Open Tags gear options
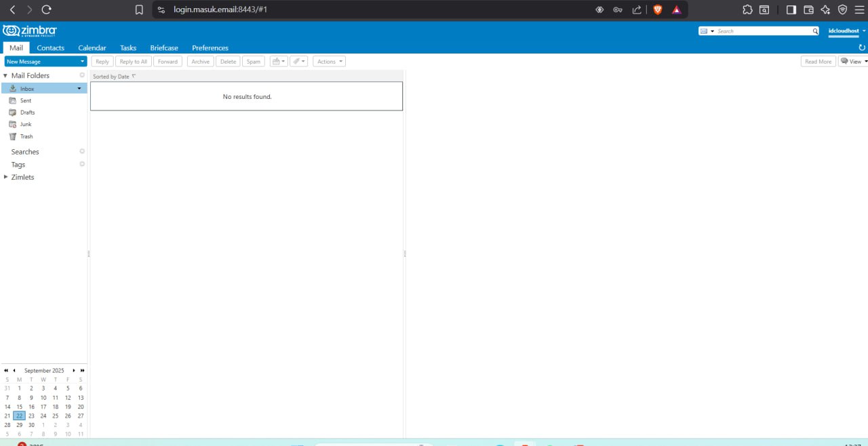This screenshot has height=446, width=868. coord(82,164)
